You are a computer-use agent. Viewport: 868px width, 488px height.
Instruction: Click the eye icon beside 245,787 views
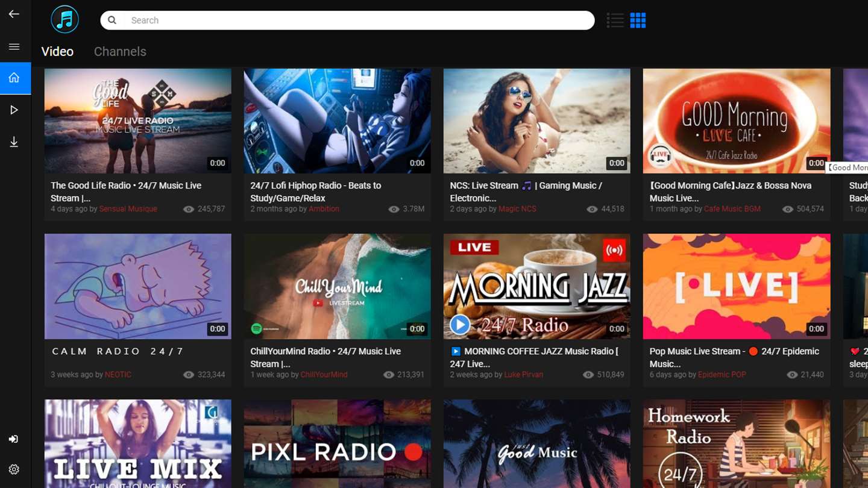(189, 209)
